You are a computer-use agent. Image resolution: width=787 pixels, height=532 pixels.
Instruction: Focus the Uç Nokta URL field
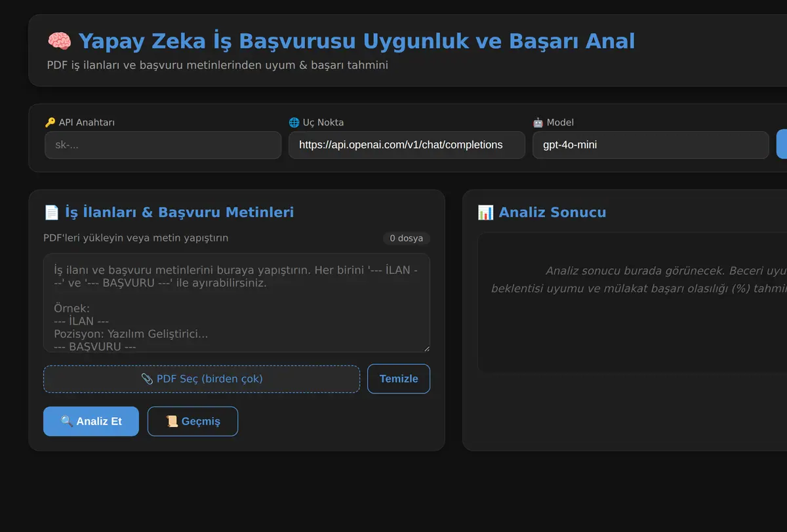[x=407, y=145]
